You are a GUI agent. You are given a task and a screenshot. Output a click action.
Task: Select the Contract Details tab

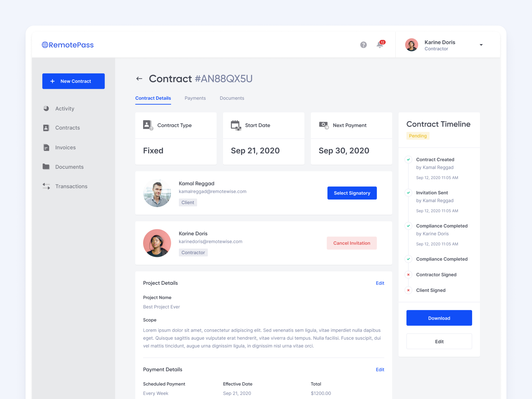(153, 98)
